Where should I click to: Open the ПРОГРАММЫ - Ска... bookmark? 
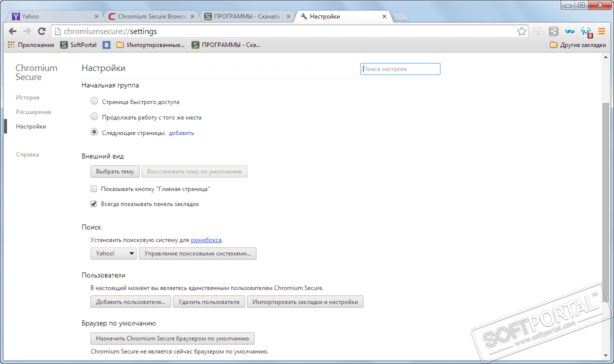[226, 45]
